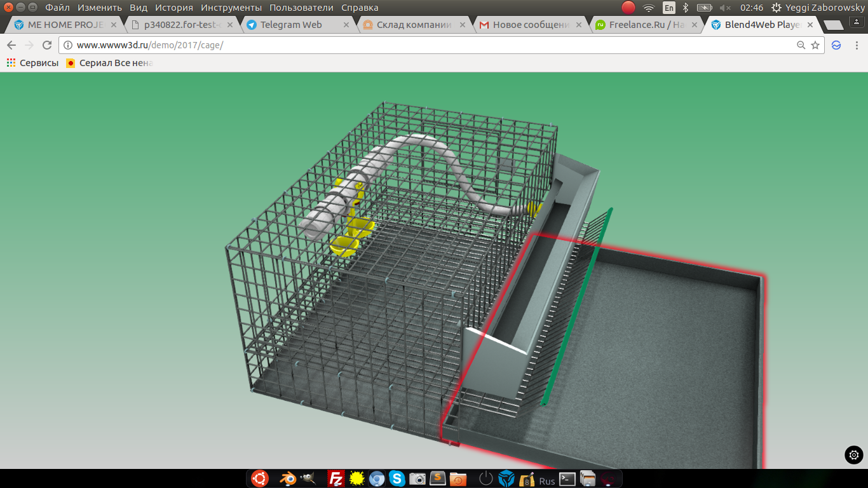Launch Terminal from the dock

[567, 478]
